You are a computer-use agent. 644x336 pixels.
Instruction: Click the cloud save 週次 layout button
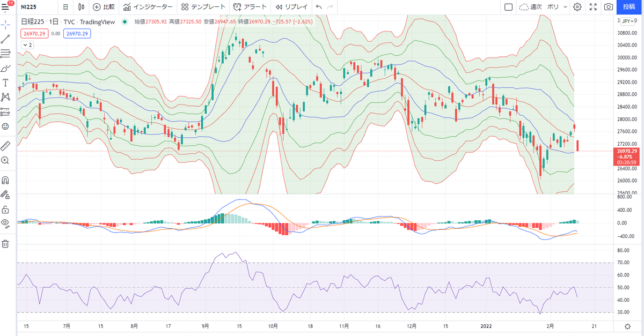click(531, 7)
